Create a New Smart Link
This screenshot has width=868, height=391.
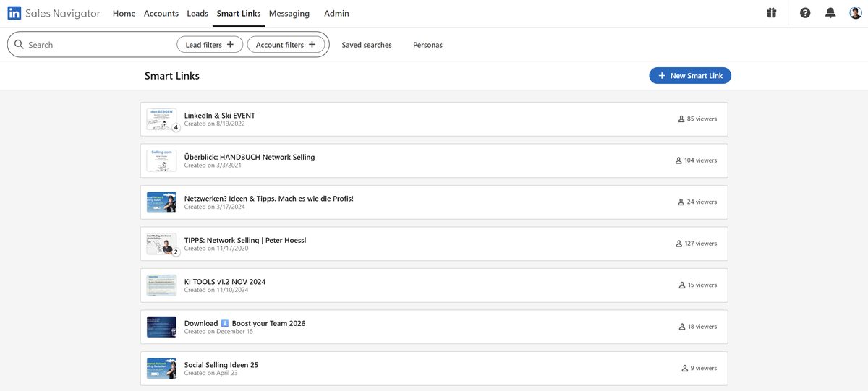690,75
